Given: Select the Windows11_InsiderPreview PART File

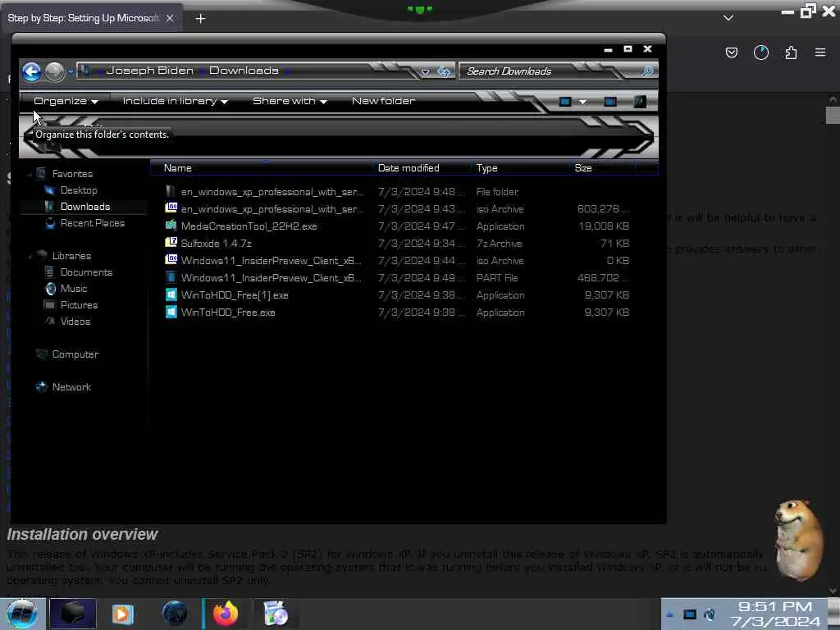Looking at the screenshot, I should (x=396, y=278).
